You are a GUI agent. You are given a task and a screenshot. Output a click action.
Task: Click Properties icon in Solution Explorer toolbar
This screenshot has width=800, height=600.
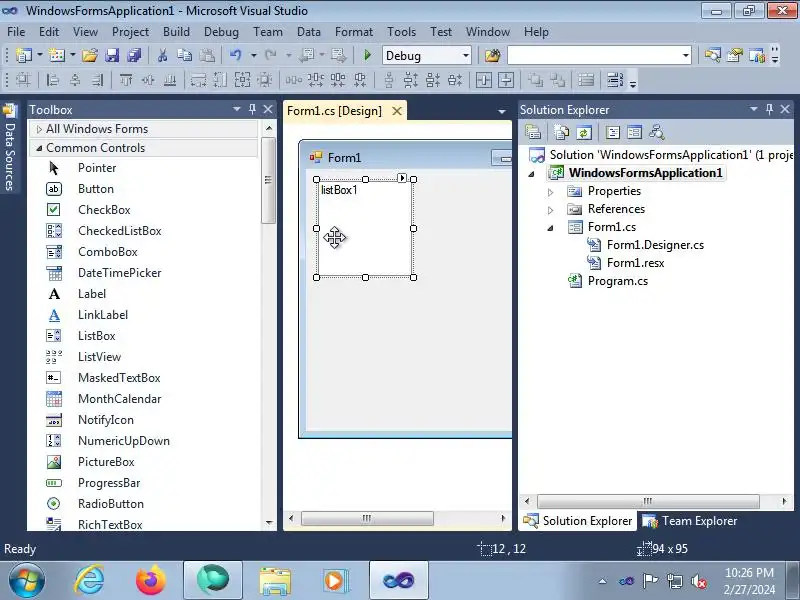click(x=533, y=133)
